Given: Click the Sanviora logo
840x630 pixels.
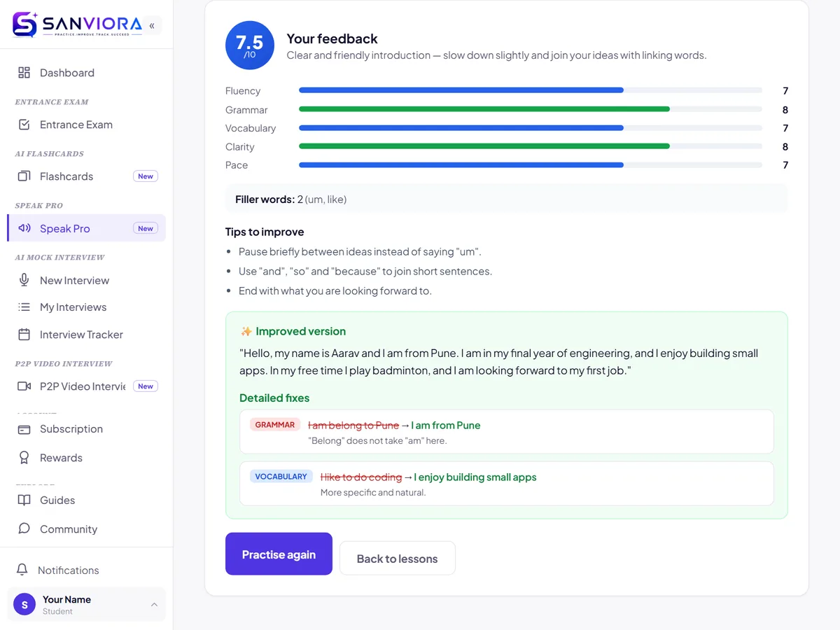Looking at the screenshot, I should tap(77, 24).
